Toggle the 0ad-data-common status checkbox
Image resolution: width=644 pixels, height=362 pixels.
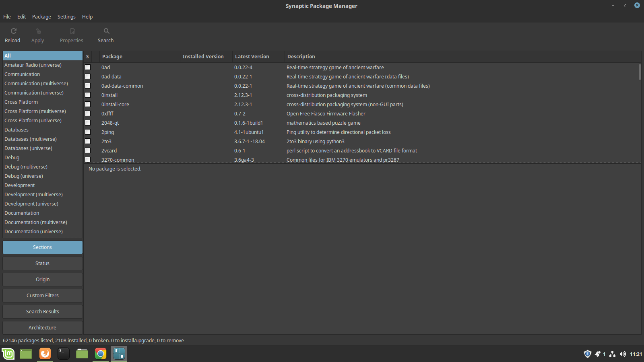88,86
